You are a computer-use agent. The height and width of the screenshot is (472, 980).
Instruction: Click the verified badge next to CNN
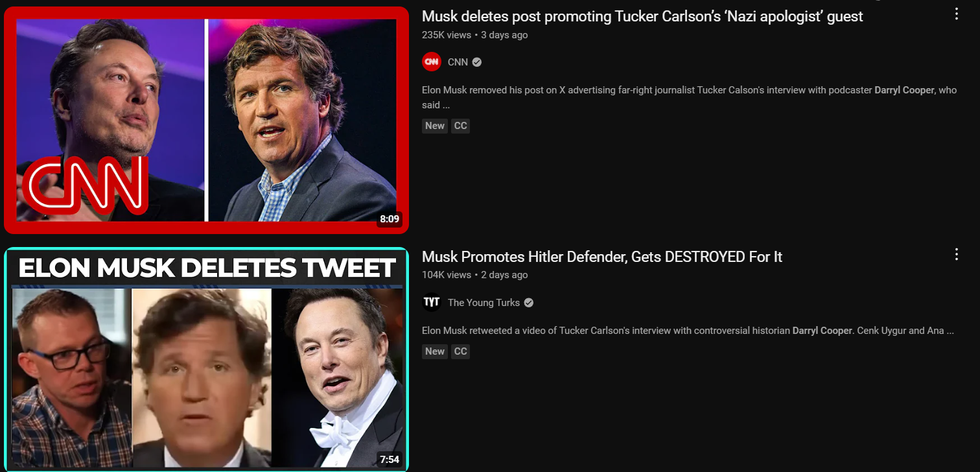point(477,62)
